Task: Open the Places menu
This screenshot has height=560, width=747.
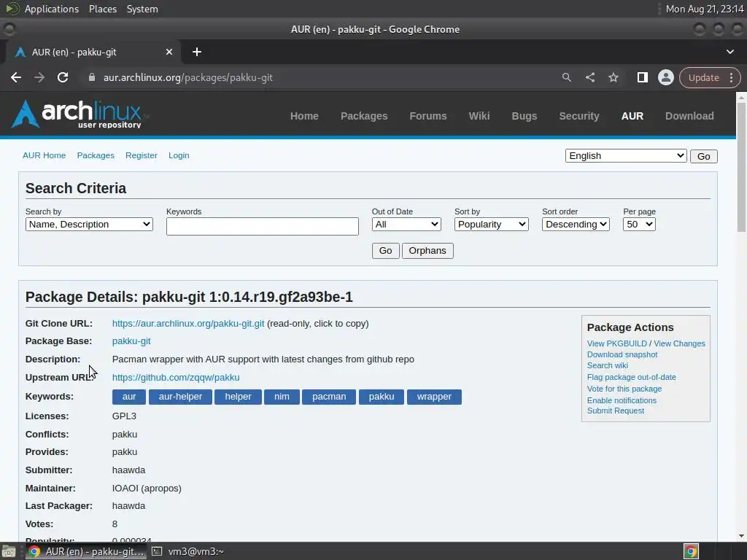Action: 102,9
